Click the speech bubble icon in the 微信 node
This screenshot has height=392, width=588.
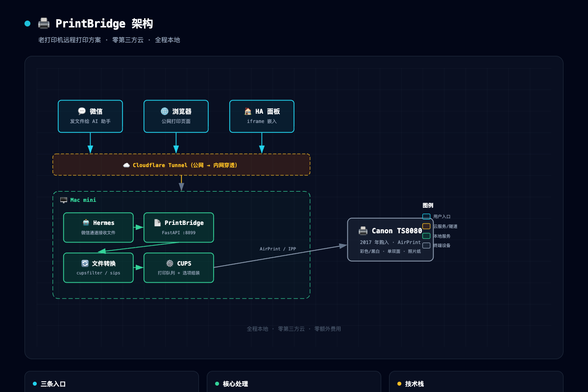(82, 111)
